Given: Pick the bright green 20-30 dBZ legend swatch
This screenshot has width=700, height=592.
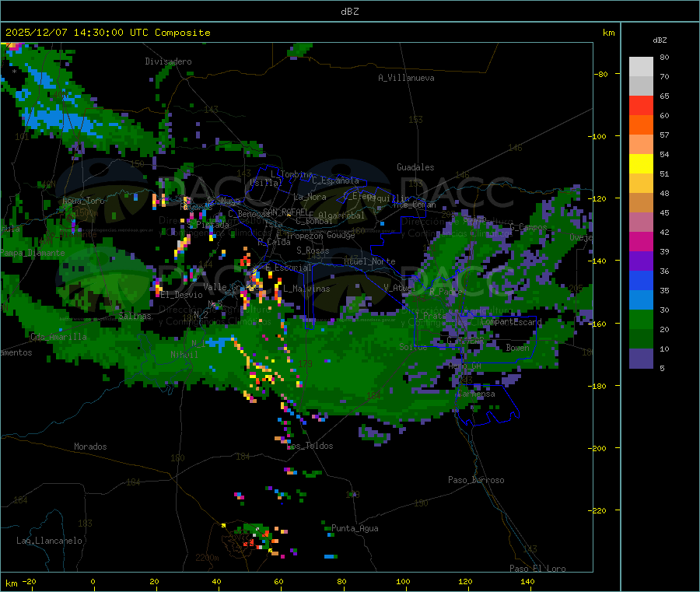Looking at the screenshot, I should (641, 319).
